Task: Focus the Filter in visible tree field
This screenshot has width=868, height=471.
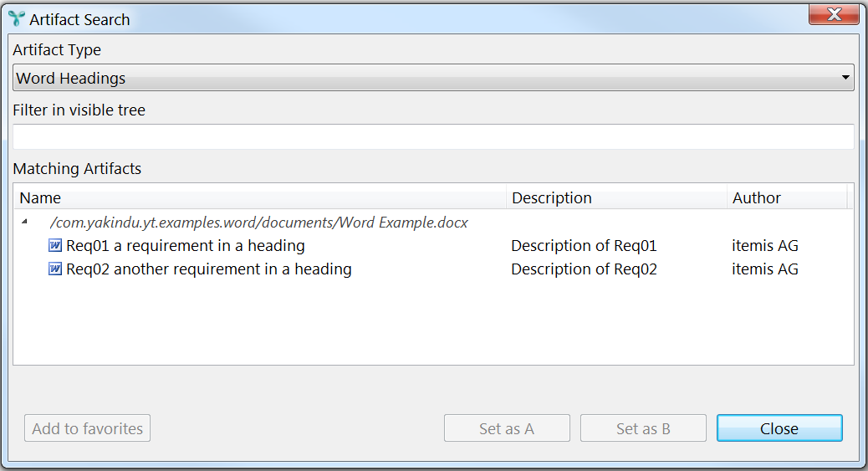Action: coord(433,136)
